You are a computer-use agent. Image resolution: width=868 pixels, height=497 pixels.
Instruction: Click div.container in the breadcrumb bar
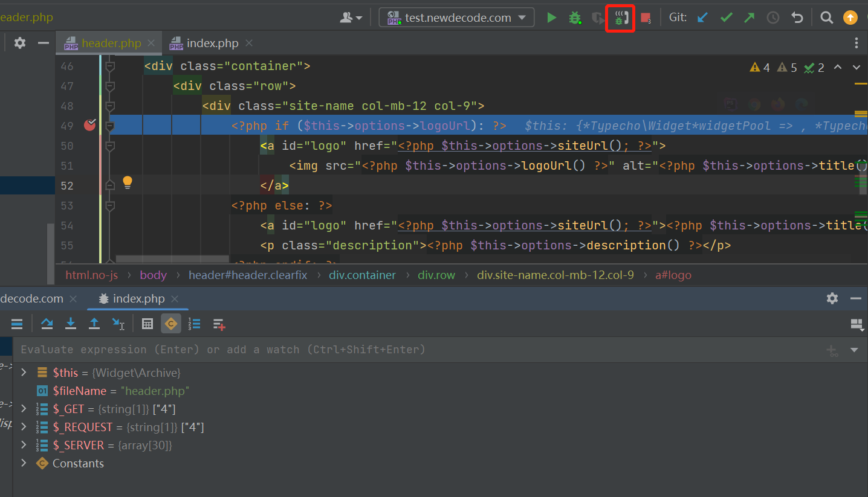(x=362, y=275)
